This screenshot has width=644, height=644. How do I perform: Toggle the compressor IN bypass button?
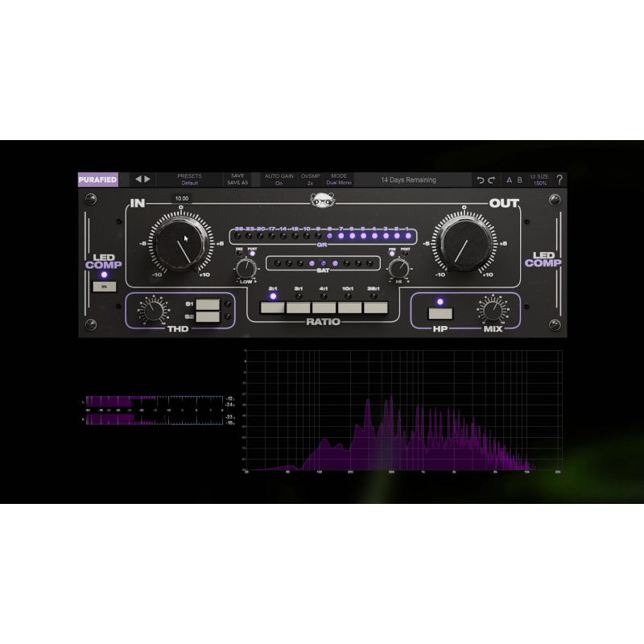click(105, 287)
